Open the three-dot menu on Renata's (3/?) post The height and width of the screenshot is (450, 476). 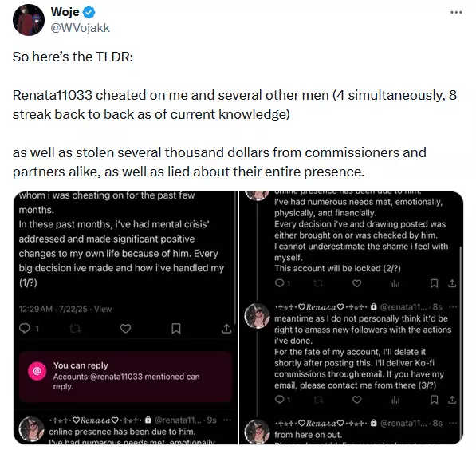[453, 307]
